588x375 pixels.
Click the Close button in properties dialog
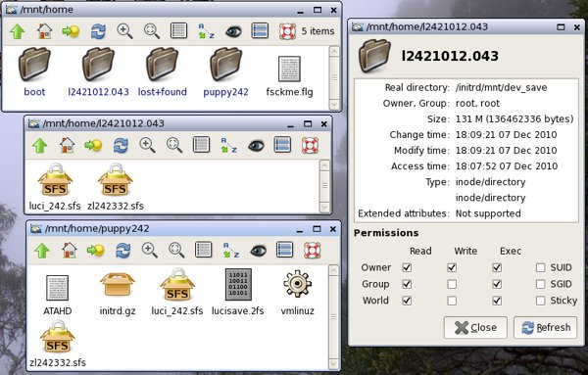[475, 327]
